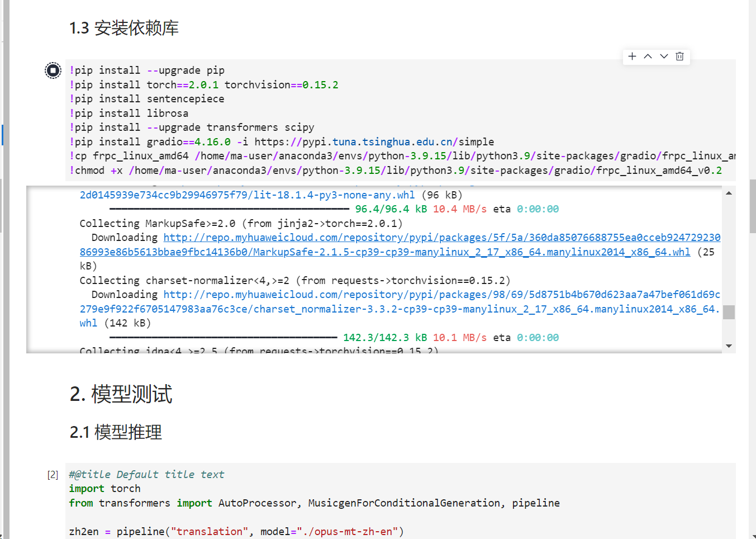Image resolution: width=756 pixels, height=539 pixels.
Task: Move the install cell up
Action: [x=648, y=56]
